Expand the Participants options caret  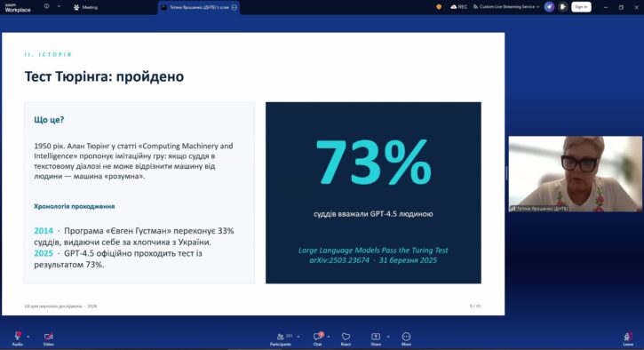click(x=298, y=337)
